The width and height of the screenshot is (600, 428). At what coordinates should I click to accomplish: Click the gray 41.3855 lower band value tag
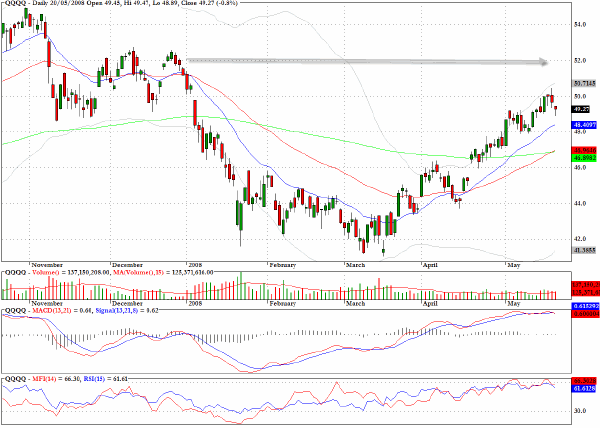[584, 250]
